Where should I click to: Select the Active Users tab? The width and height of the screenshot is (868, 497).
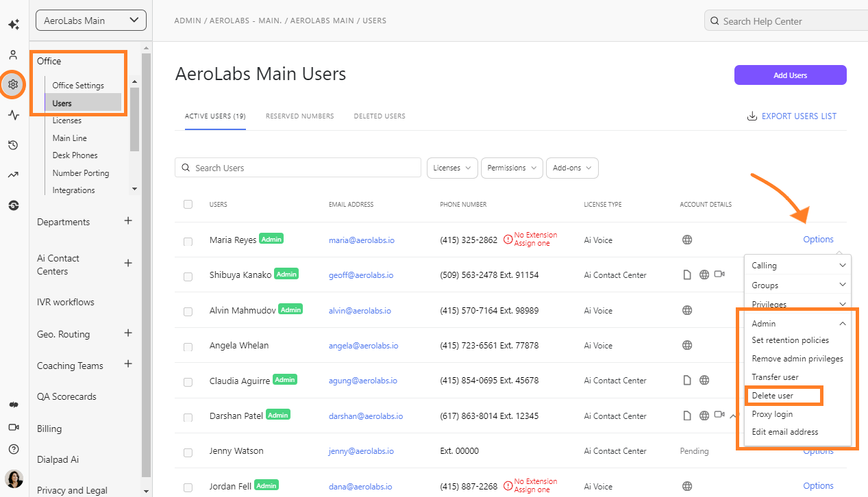[215, 116]
